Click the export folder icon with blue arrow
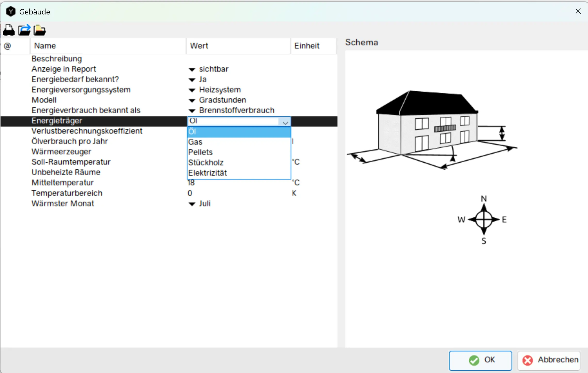 click(24, 30)
